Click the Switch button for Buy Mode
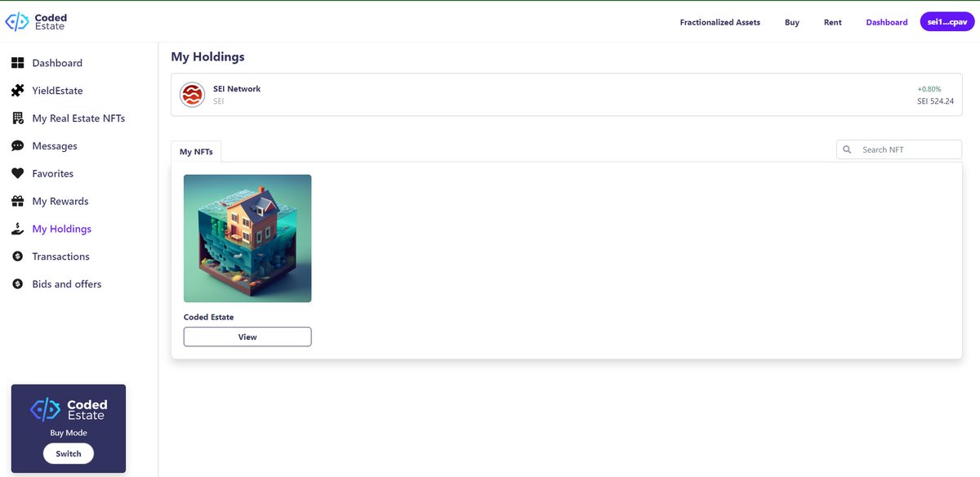This screenshot has width=980, height=477. (69, 453)
